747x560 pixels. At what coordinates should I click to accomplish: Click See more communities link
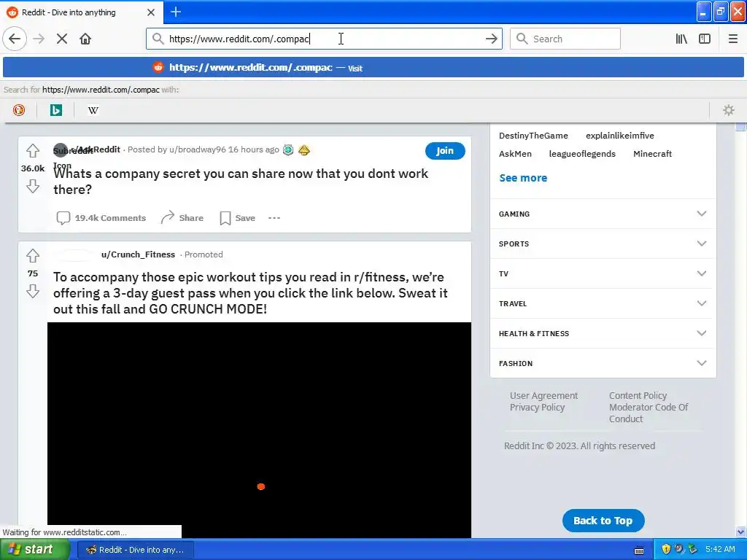click(x=523, y=178)
